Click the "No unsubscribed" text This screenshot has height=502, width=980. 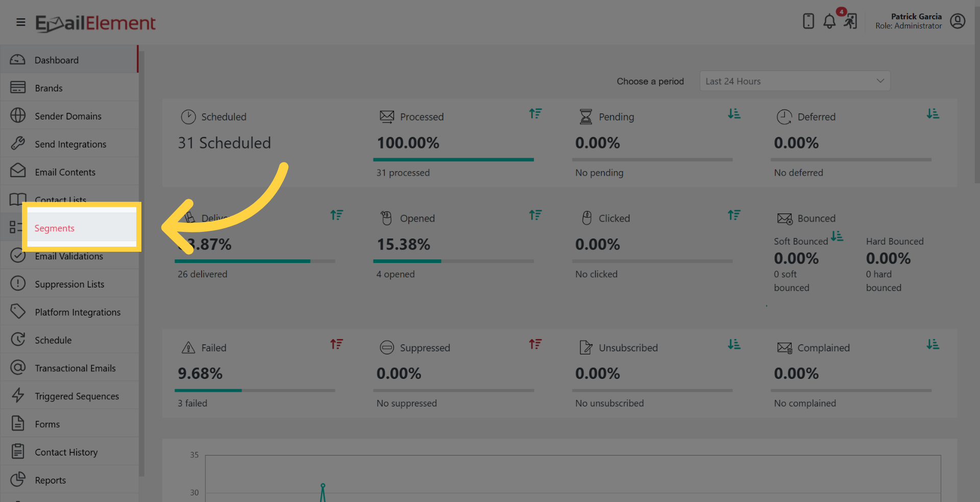(x=609, y=403)
